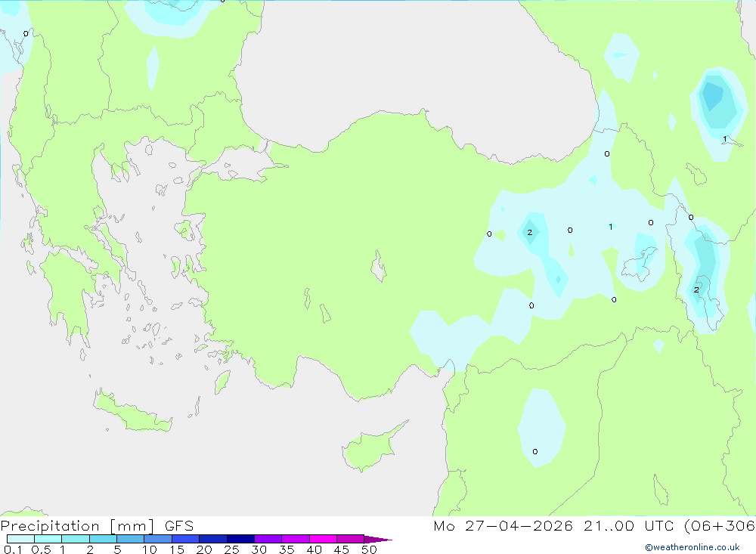The width and height of the screenshot is (756, 554).
Task: Click legend scale label '10'
Action: [x=150, y=549]
